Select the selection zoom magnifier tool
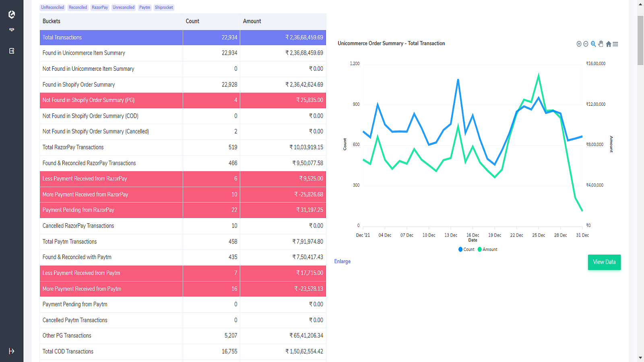Image resolution: width=644 pixels, height=362 pixels. (x=593, y=44)
